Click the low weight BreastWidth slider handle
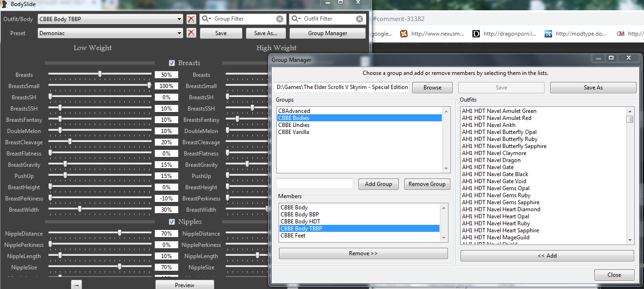This screenshot has width=644, height=289. coord(80,209)
